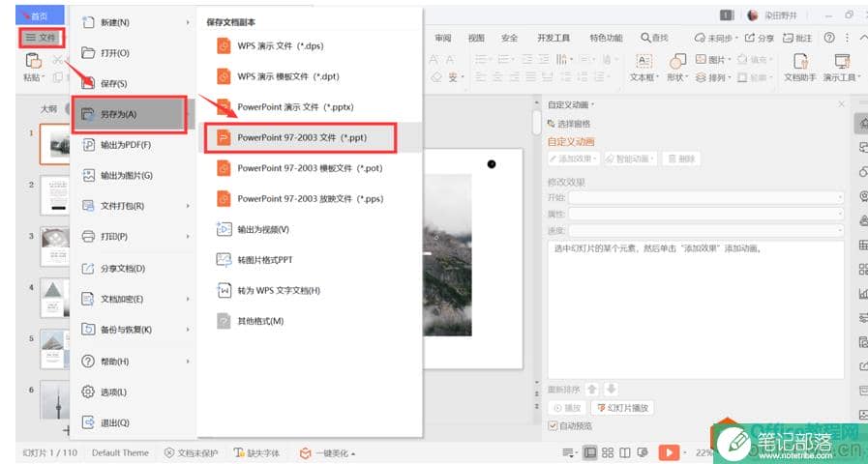The image size is (868, 464).
Task: Click the 输出为视频(V) icon
Action: [x=224, y=229]
